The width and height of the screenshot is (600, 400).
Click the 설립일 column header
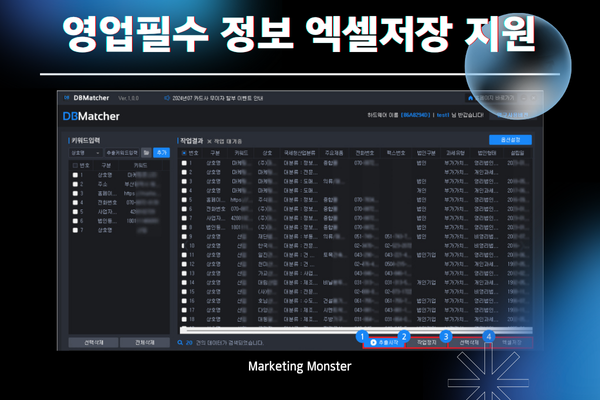point(517,153)
